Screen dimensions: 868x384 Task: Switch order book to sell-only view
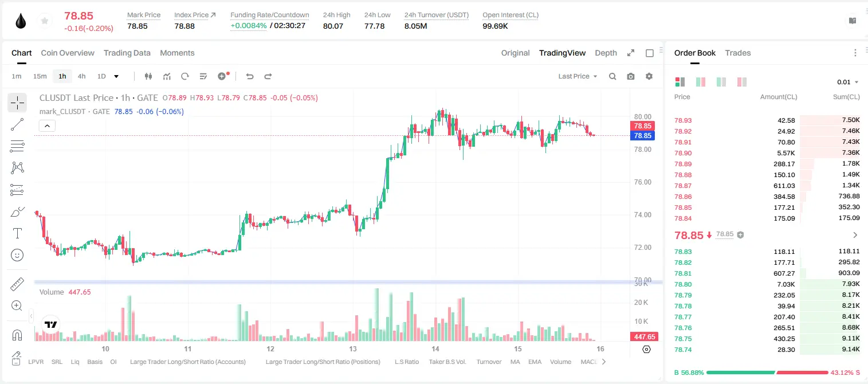[742, 82]
